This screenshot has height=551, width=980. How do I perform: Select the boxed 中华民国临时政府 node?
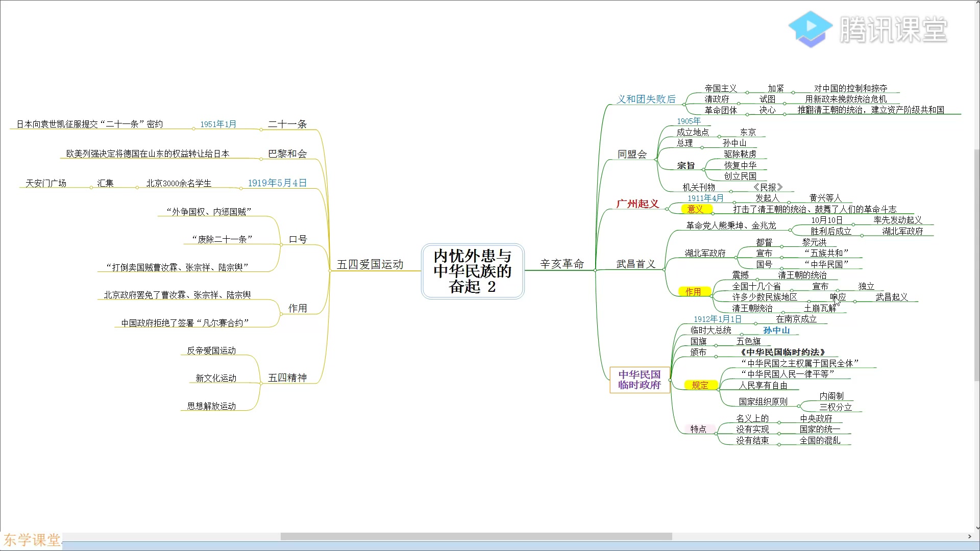coord(640,380)
